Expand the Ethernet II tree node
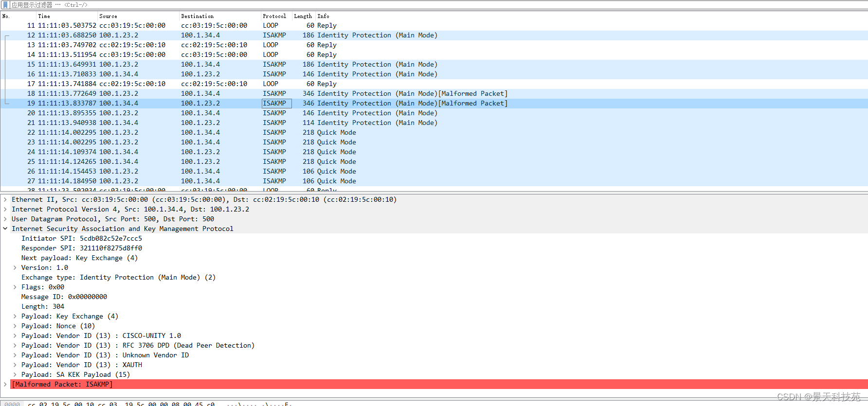 tap(5, 199)
